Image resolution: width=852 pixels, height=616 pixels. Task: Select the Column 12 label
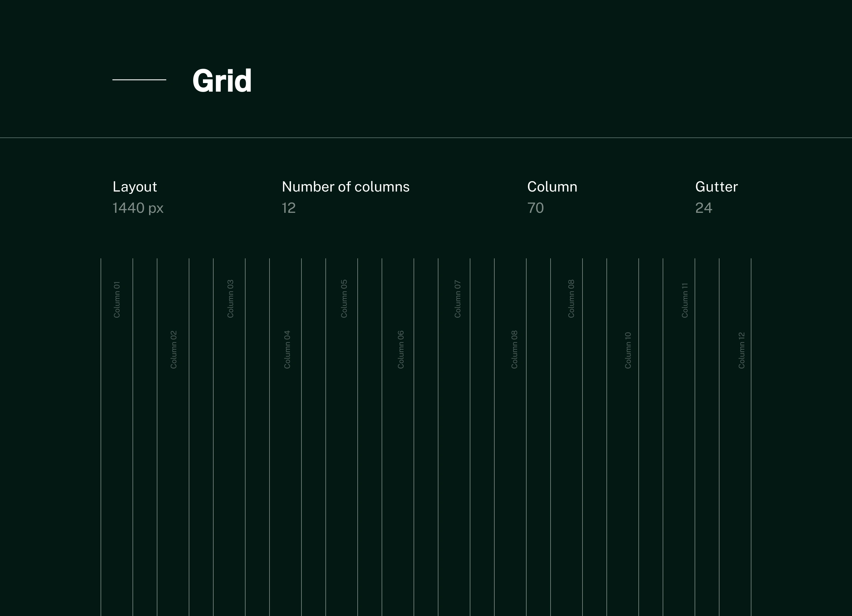pos(741,350)
